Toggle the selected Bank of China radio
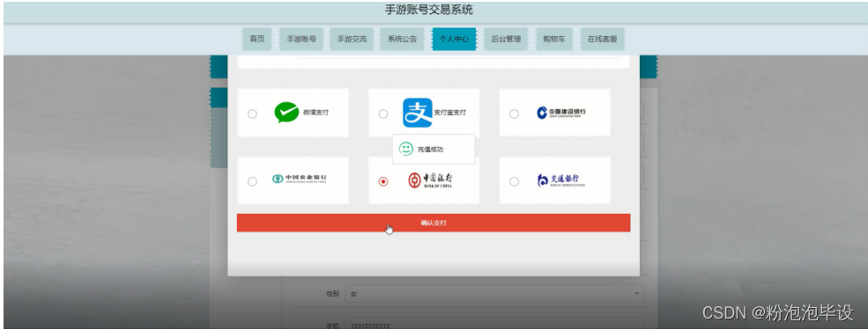Screen dimensions: 868x330 pyautogui.click(x=383, y=181)
